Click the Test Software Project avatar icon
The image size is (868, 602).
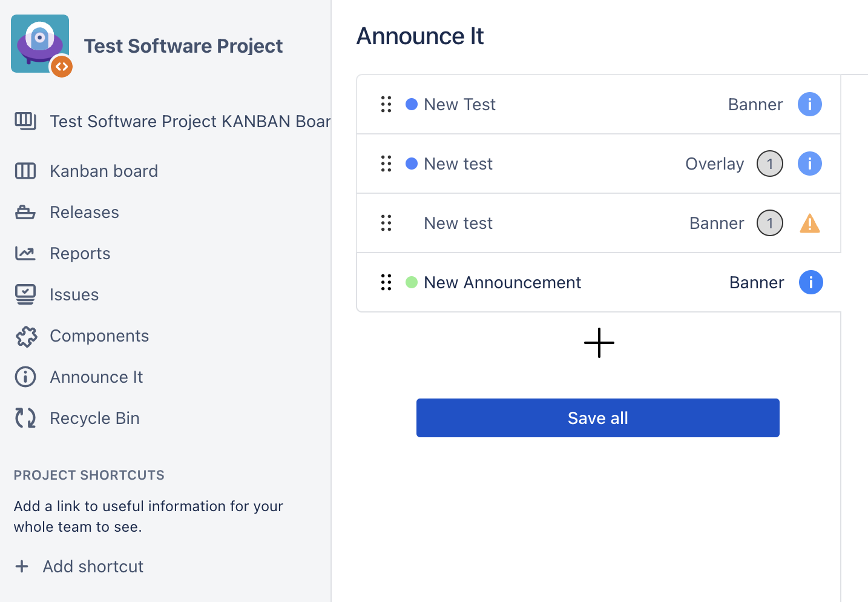[40, 44]
